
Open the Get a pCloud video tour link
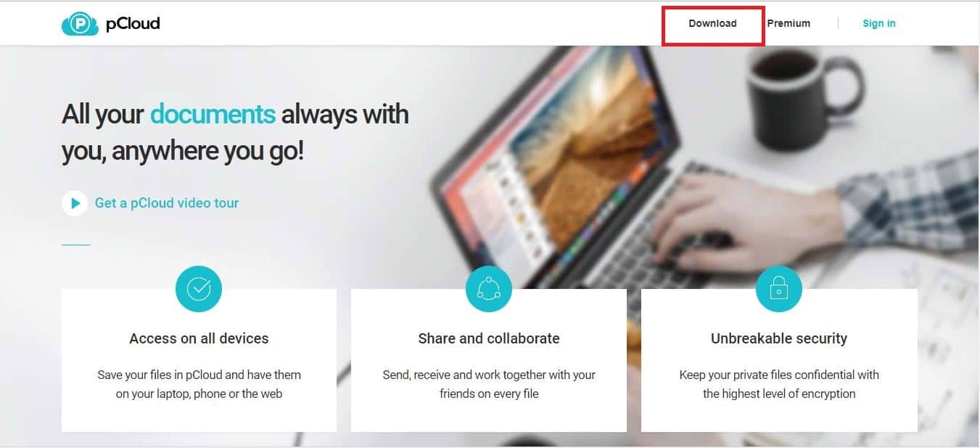[167, 203]
